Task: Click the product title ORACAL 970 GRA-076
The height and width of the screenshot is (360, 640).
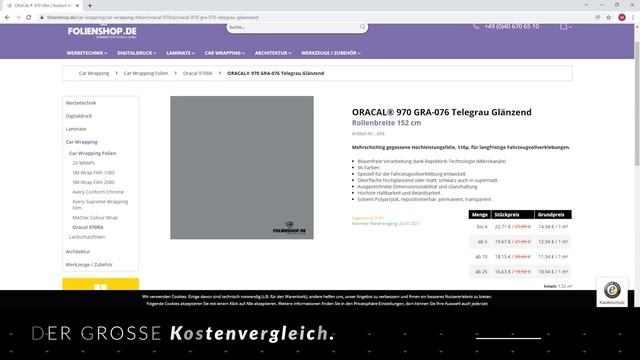Action: [x=442, y=112]
